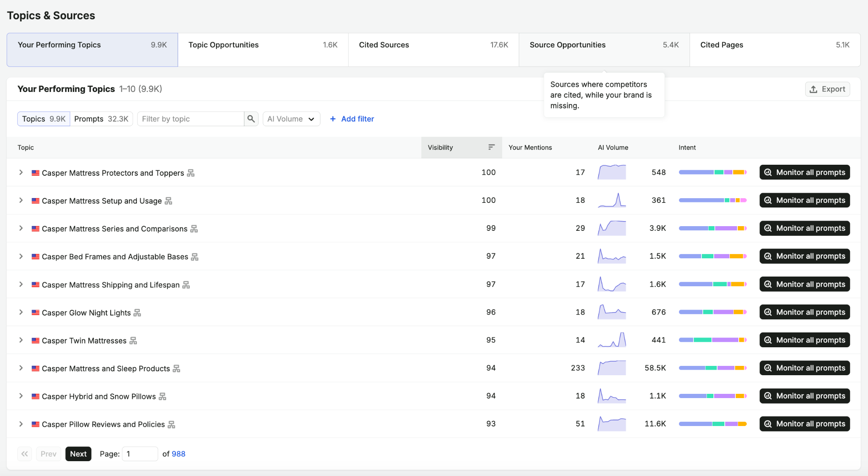868x476 pixels.
Task: Open the 988 total pages link
Action: click(178, 454)
